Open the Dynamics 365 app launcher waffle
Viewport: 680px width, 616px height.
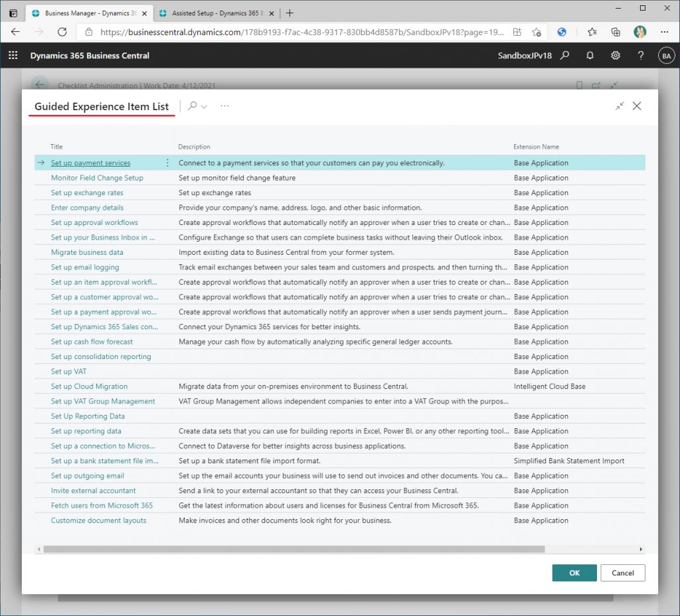point(13,56)
